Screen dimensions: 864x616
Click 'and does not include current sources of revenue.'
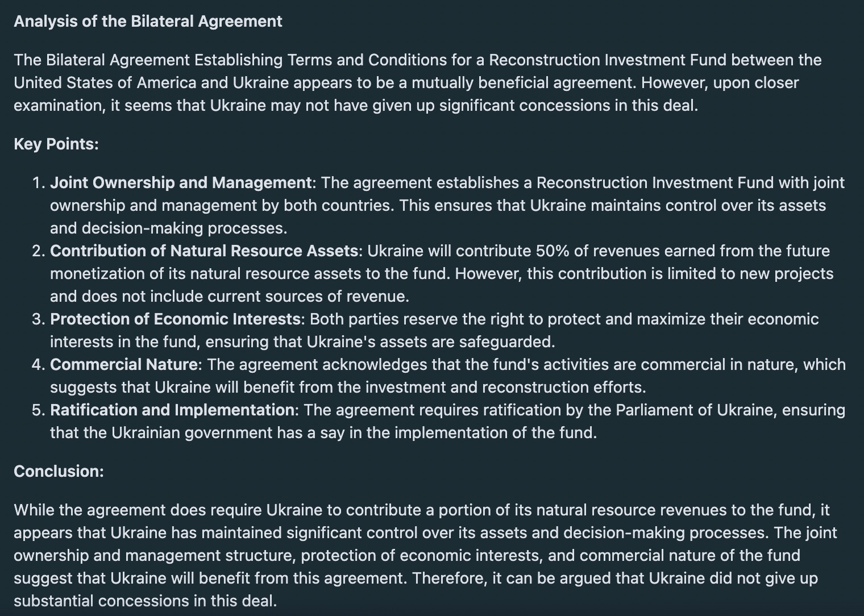tap(230, 297)
